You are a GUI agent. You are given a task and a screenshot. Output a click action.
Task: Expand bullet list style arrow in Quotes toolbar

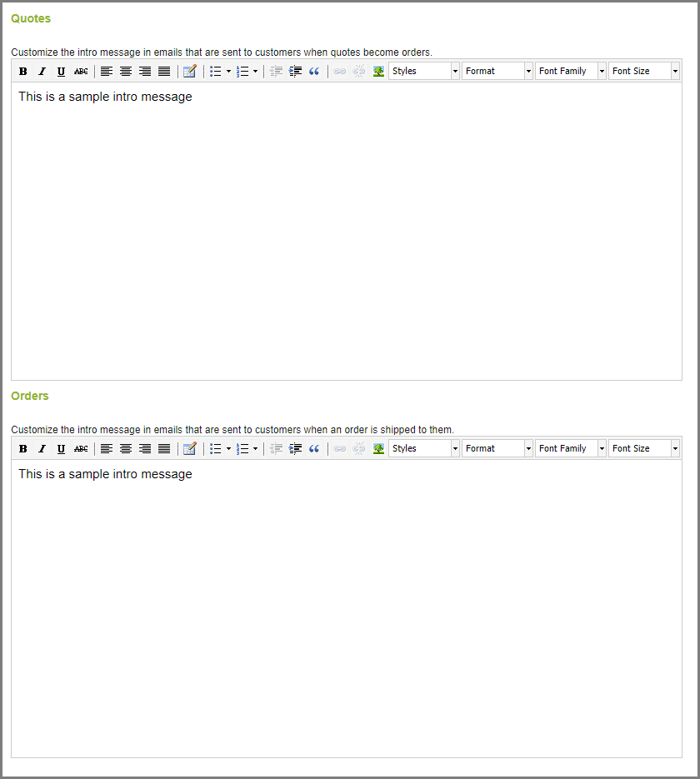pos(228,71)
